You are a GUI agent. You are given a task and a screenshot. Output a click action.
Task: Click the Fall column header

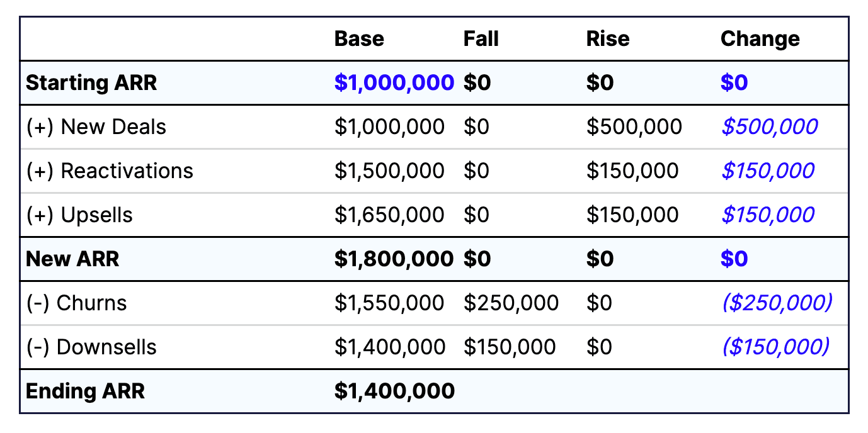click(x=481, y=39)
